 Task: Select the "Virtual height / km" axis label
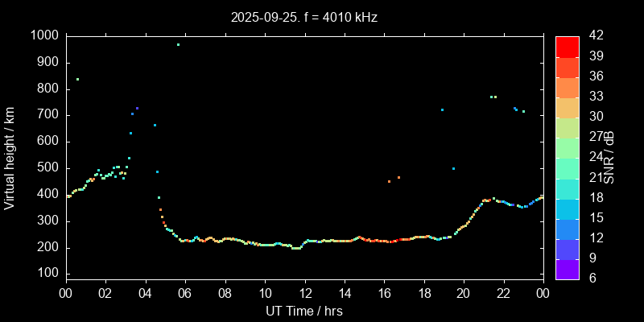10,156
